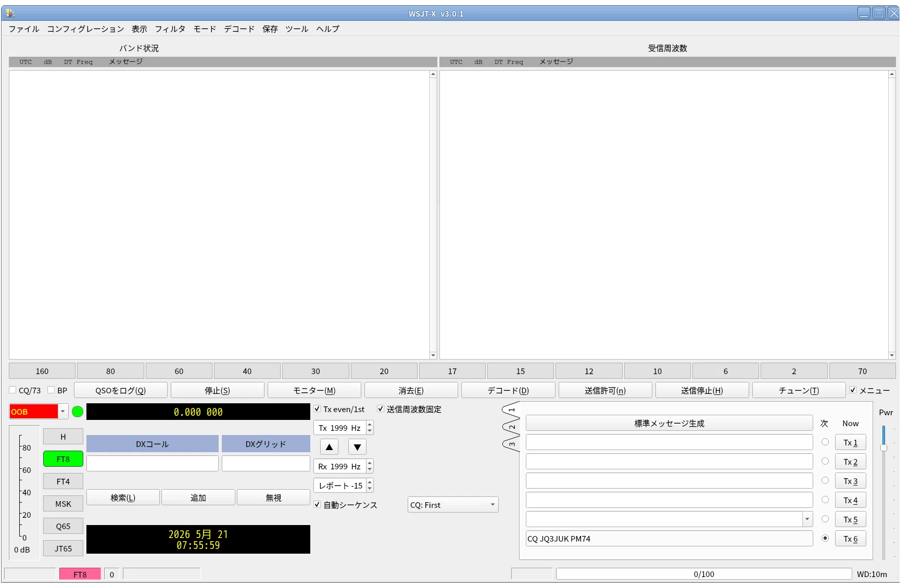This screenshot has width=909, height=588.
Task: Adjust the レポート -15 spinner
Action: coord(344,485)
